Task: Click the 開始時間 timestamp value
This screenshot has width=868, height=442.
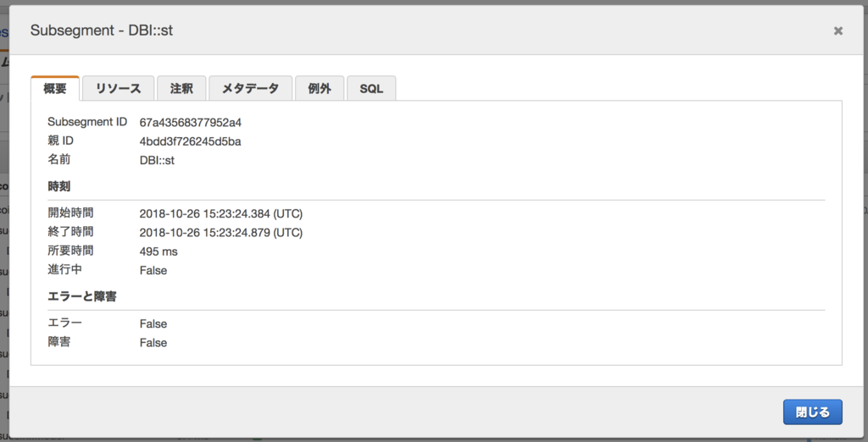Action: pyautogui.click(x=221, y=213)
